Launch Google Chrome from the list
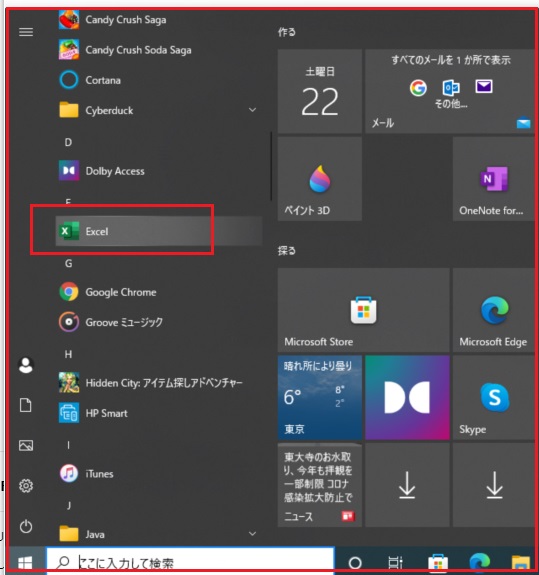Image resolution: width=539 pixels, height=575 pixels. click(159, 292)
